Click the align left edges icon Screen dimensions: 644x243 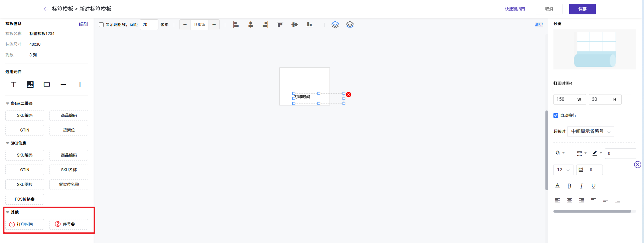[236, 25]
